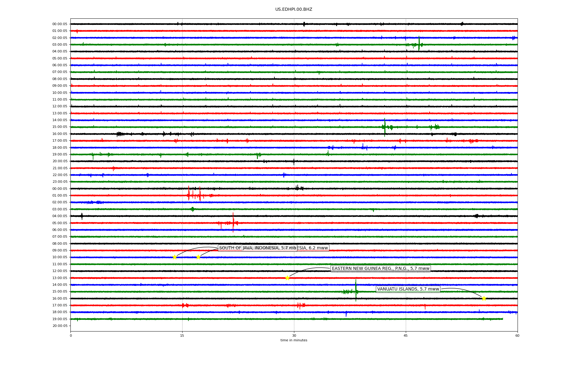Click the yellow star for Eastern New Guinea event
Viewport: 588px width, 368px height.
point(287,278)
